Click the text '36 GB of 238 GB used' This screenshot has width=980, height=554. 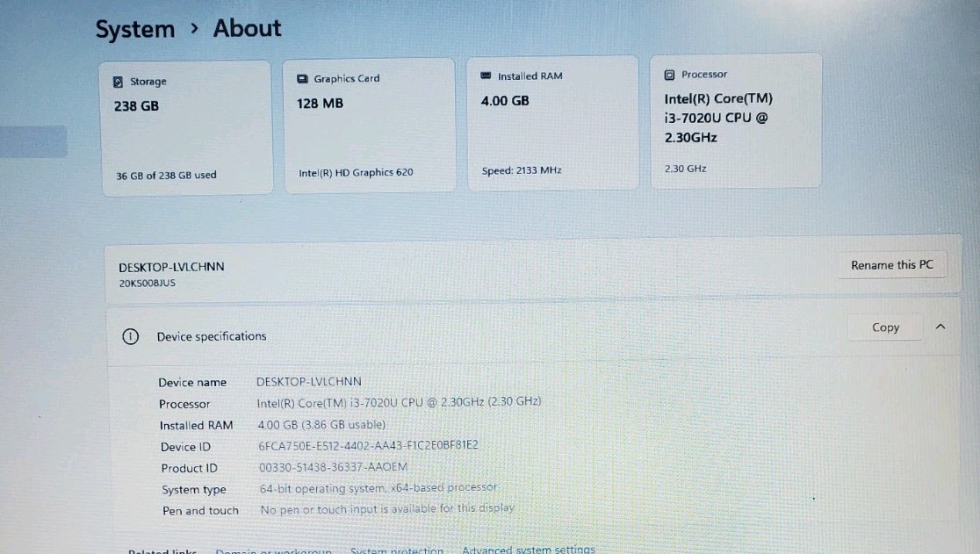(x=166, y=176)
